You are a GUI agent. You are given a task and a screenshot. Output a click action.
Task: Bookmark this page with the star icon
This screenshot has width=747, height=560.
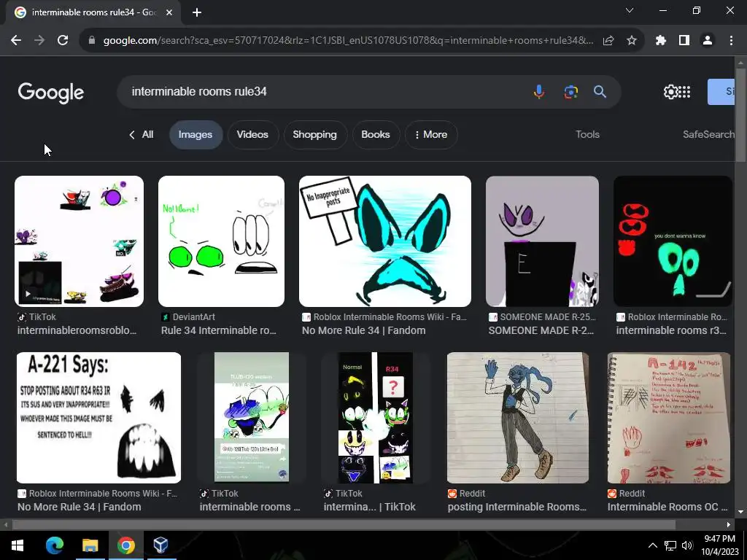point(632,41)
